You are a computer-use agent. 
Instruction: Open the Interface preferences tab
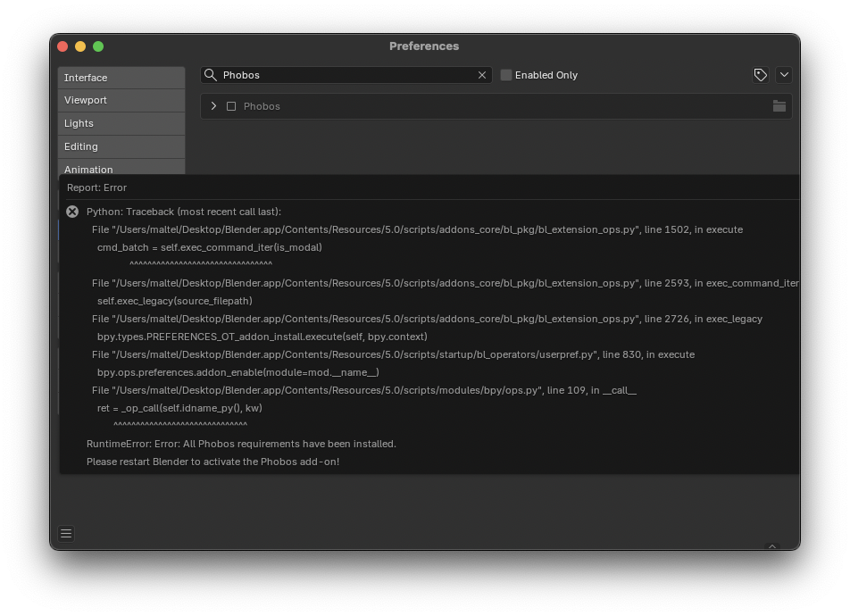pyautogui.click(x=121, y=78)
